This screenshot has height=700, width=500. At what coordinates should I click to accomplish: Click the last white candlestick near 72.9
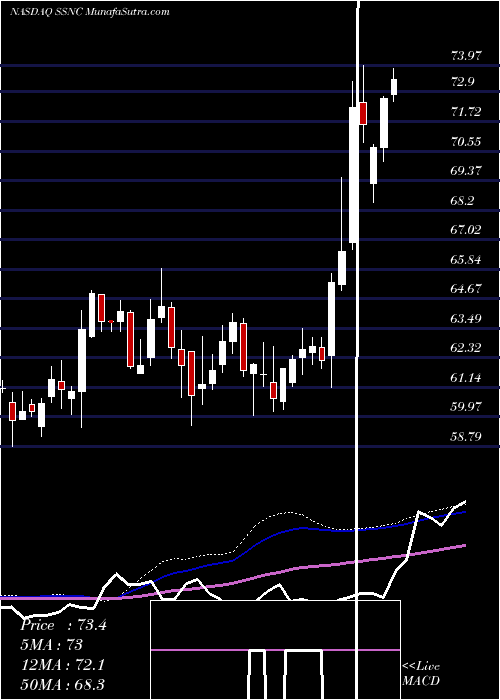[x=394, y=87]
